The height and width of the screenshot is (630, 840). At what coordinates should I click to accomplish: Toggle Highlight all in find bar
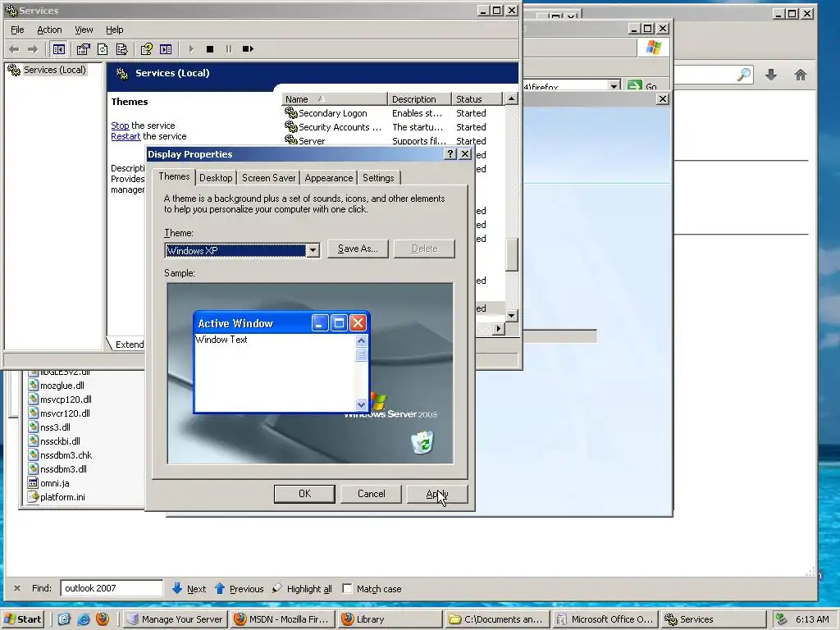(302, 589)
